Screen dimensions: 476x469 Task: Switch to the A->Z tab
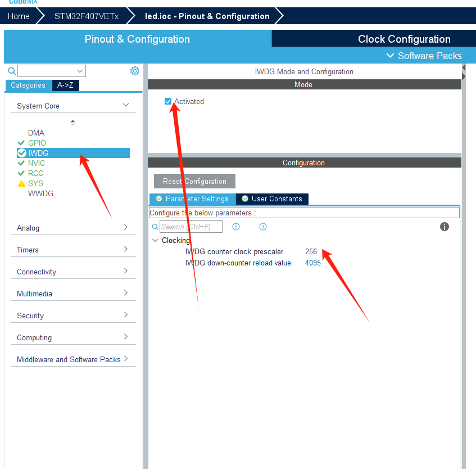point(66,85)
